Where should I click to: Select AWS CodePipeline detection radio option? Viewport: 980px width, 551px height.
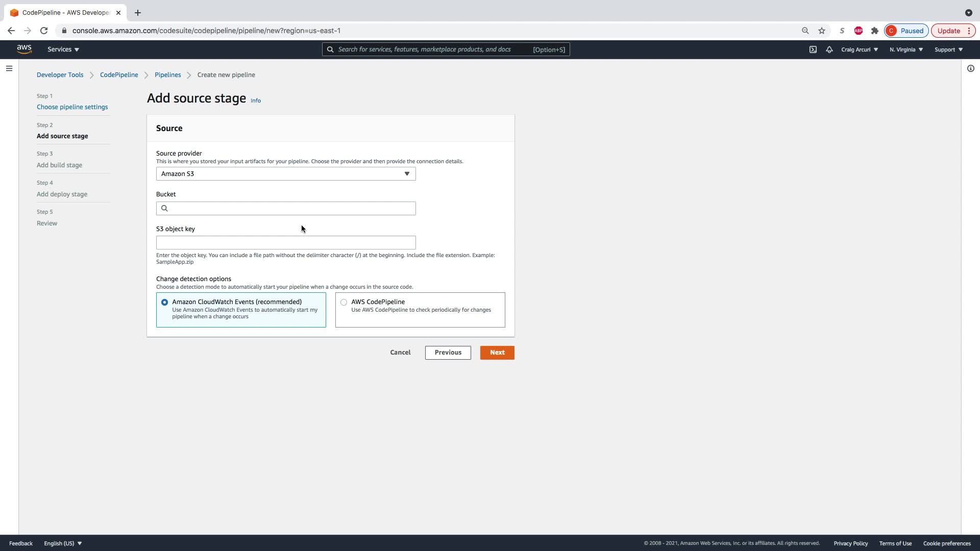coord(344,303)
